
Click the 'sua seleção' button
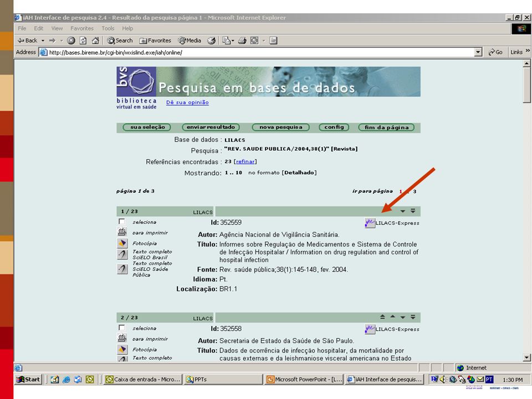point(146,127)
